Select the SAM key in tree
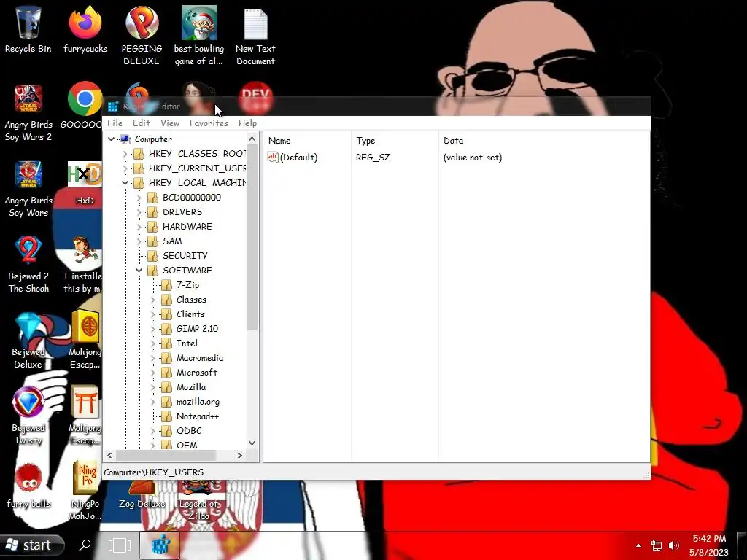This screenshot has height=560, width=747. tap(172, 241)
